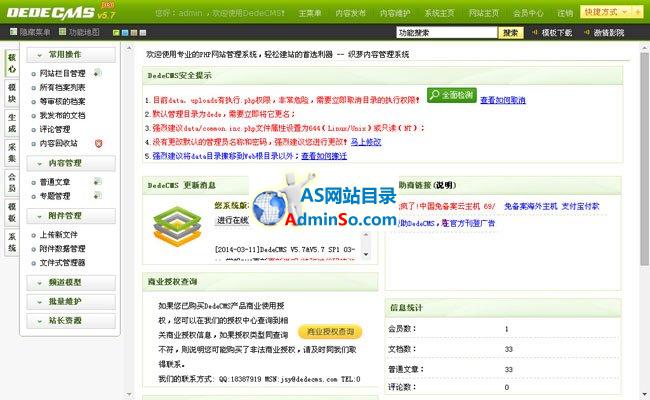Click the shield icon beside 内容回收站
650x400 pixels.
[x=98, y=143]
